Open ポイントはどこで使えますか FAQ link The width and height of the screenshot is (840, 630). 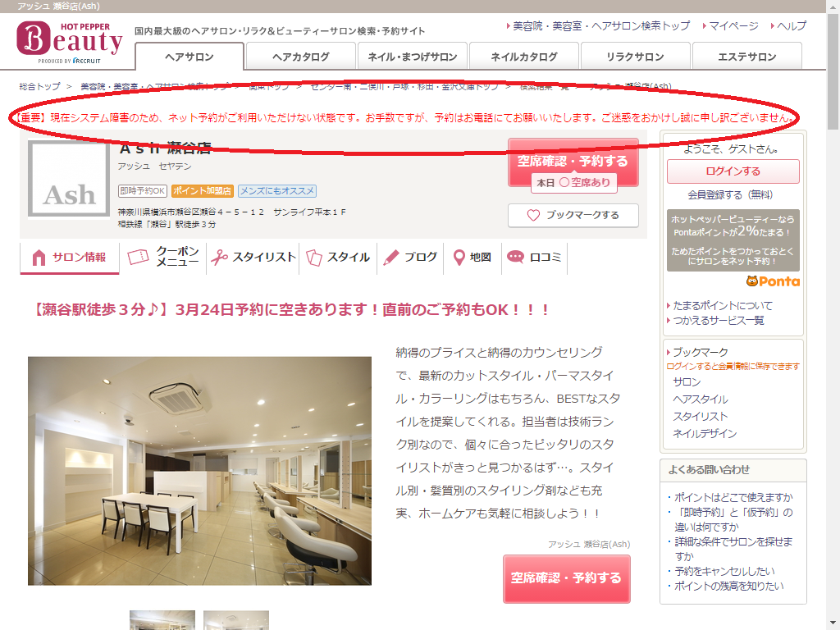[x=733, y=498]
